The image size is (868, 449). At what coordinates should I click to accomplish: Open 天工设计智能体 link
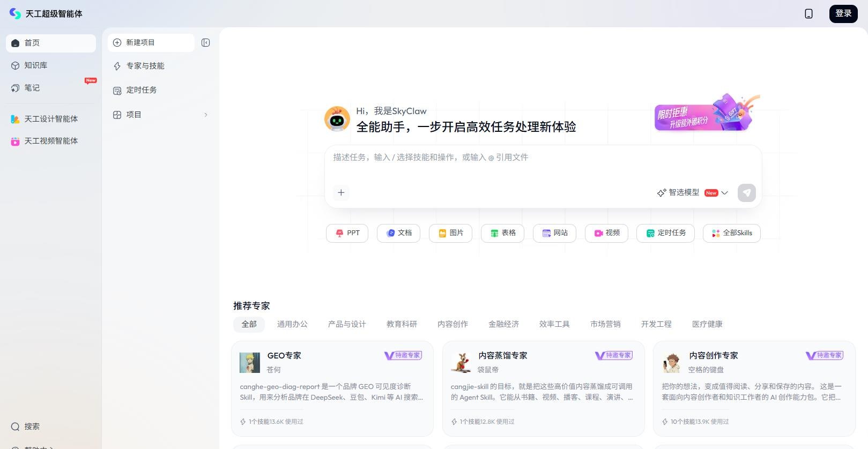point(51,119)
